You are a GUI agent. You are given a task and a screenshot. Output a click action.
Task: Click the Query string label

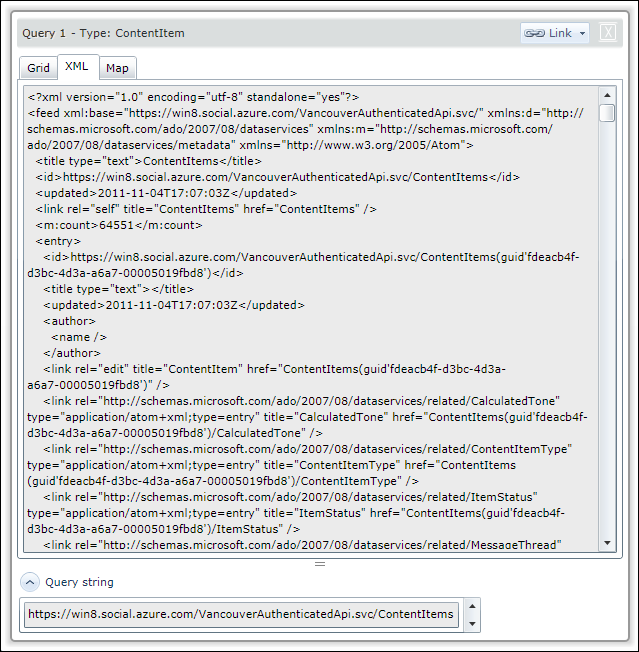[x=79, y=582]
